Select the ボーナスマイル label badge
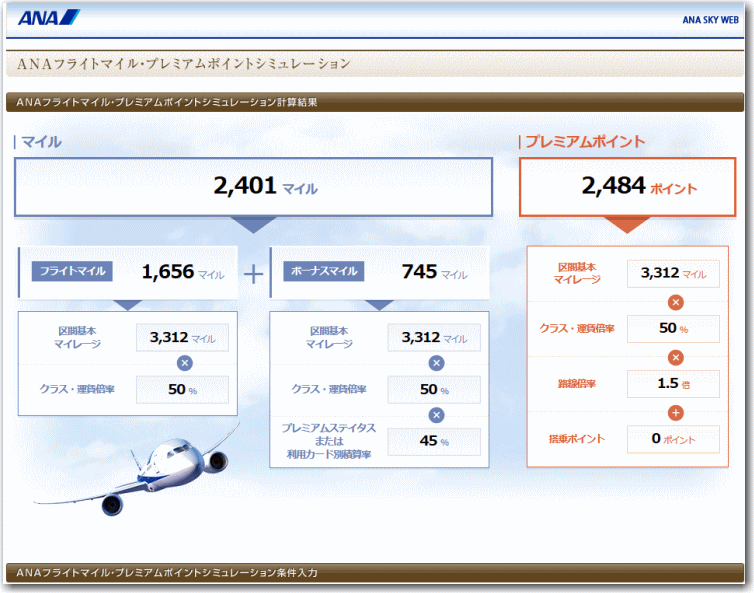This screenshot has height=593, width=754. [324, 271]
